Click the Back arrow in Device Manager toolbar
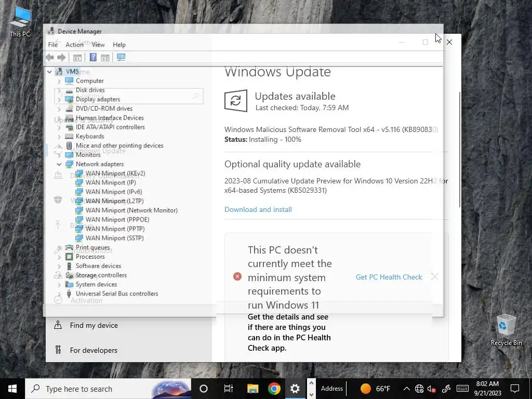Screen dimensions: 532x399 click(x=50, y=57)
